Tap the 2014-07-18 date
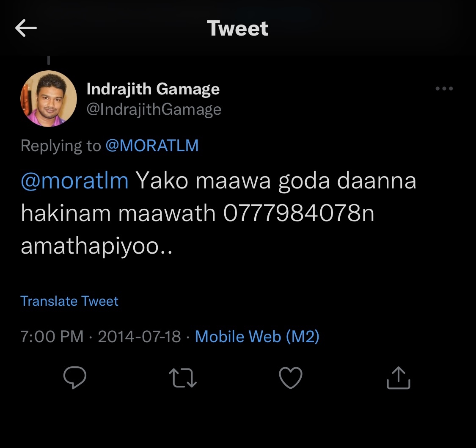The image size is (476, 448). (x=139, y=337)
